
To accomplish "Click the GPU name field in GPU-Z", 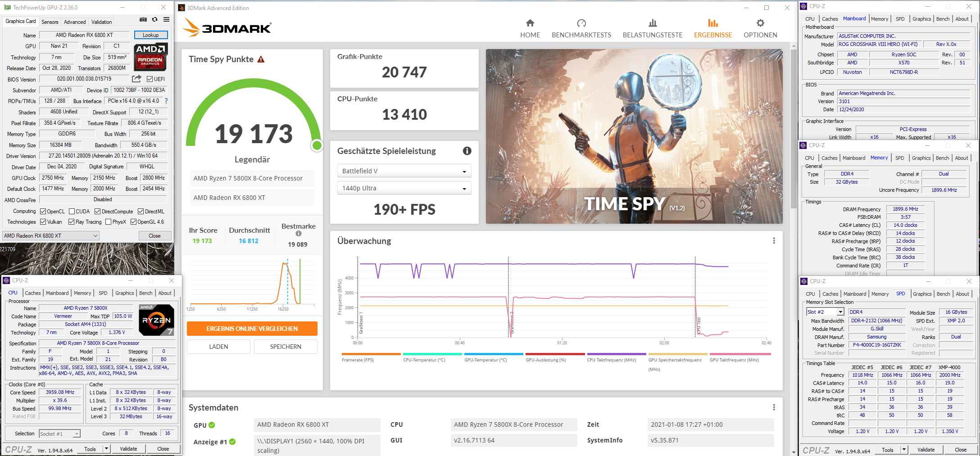I will point(84,35).
